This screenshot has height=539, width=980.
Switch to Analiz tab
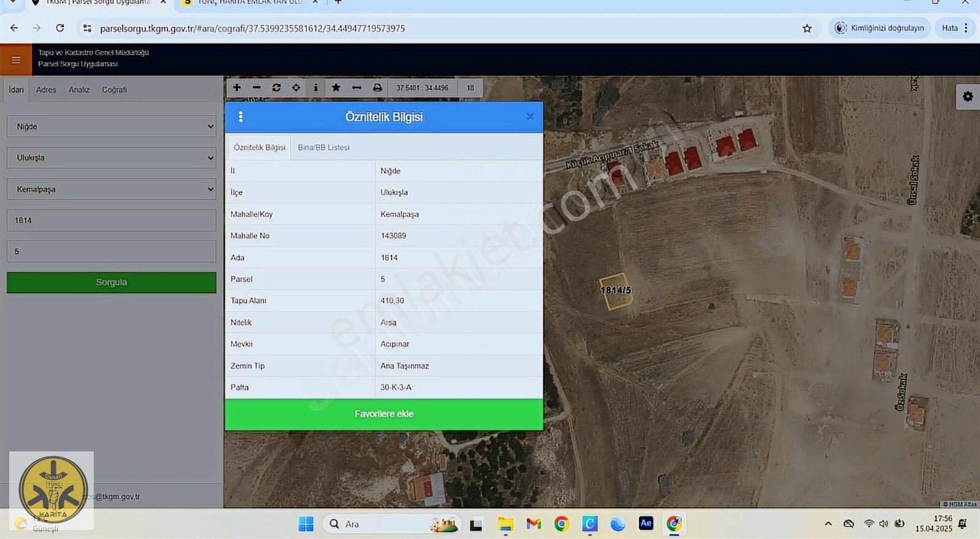(79, 89)
